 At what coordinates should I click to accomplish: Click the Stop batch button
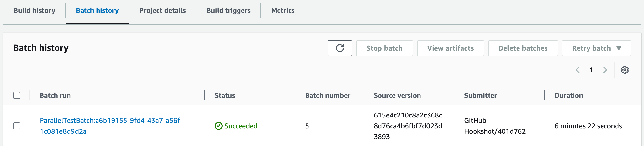coord(384,48)
